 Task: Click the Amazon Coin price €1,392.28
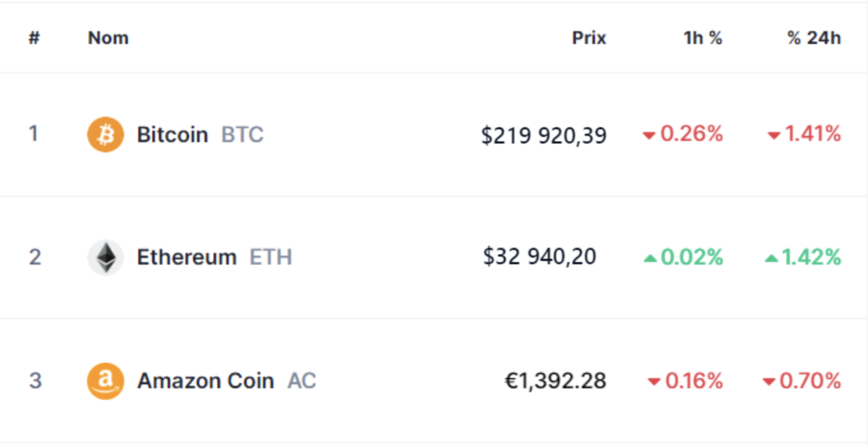tap(555, 381)
